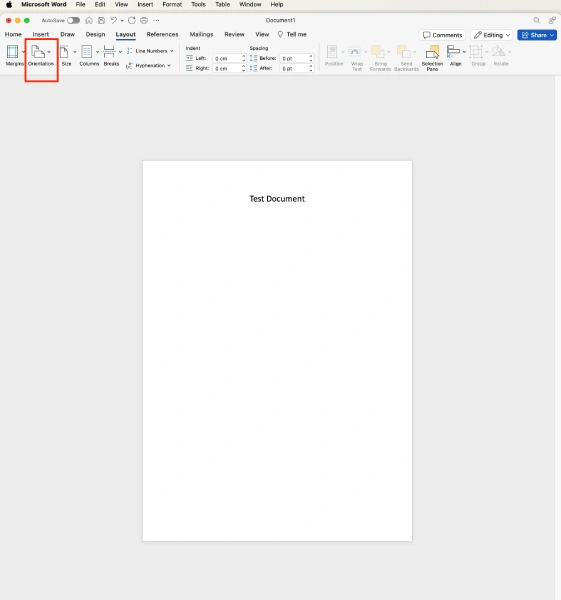Viewport: 561px width, 600px height.
Task: Expand the Breaks dropdown arrow
Action: click(120, 52)
